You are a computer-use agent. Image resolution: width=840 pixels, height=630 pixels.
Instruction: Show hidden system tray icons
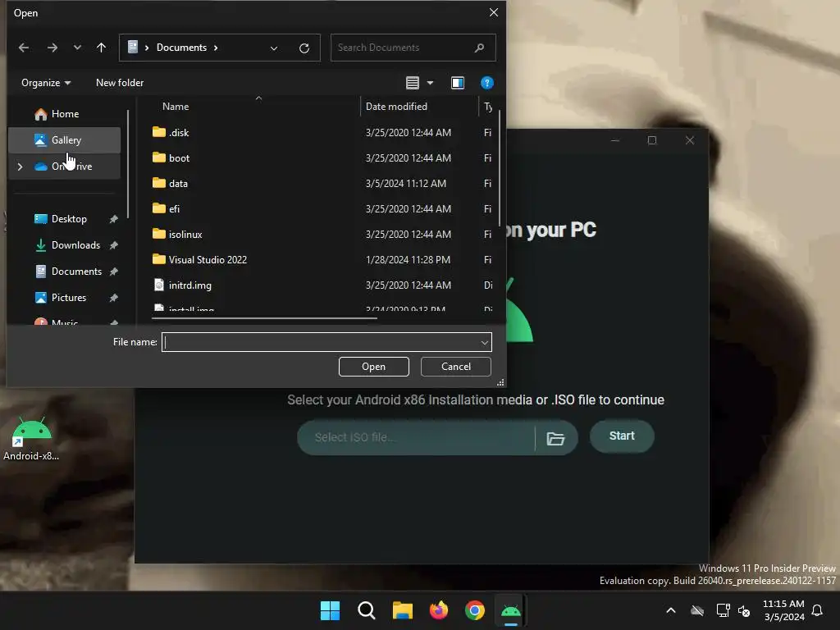(671, 610)
